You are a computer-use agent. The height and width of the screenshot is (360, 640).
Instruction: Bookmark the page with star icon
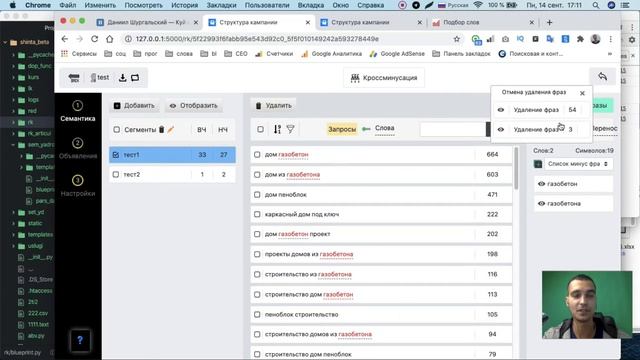457,39
